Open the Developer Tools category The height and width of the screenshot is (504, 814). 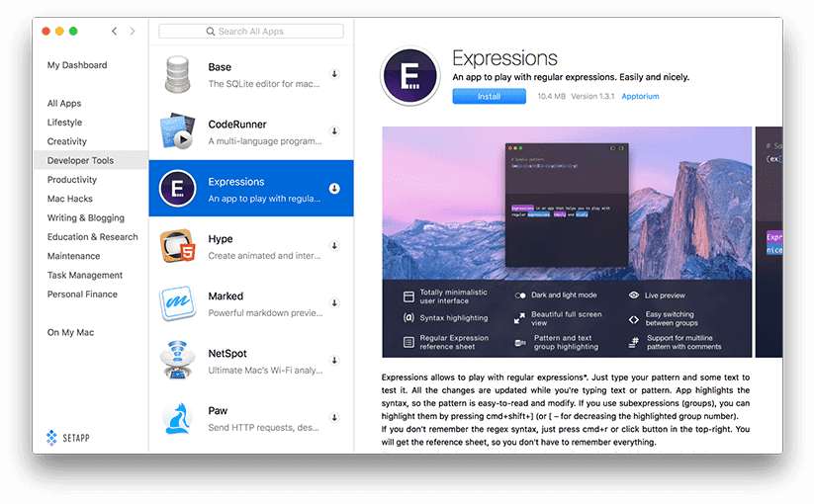point(80,160)
